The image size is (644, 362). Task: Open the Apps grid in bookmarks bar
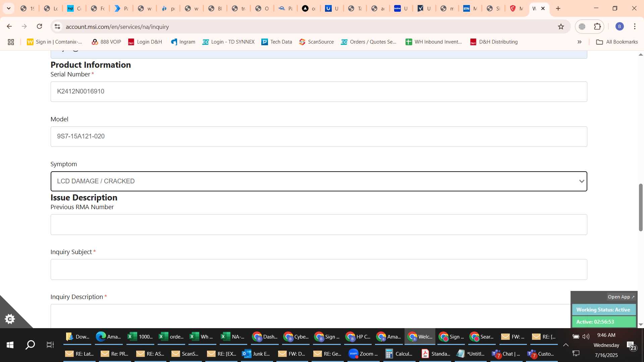[11, 42]
